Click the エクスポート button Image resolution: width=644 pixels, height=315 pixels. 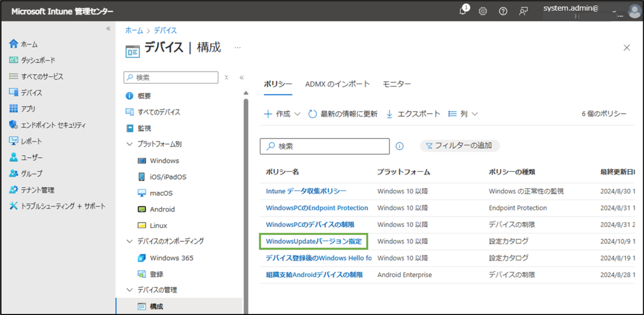pyautogui.click(x=413, y=114)
